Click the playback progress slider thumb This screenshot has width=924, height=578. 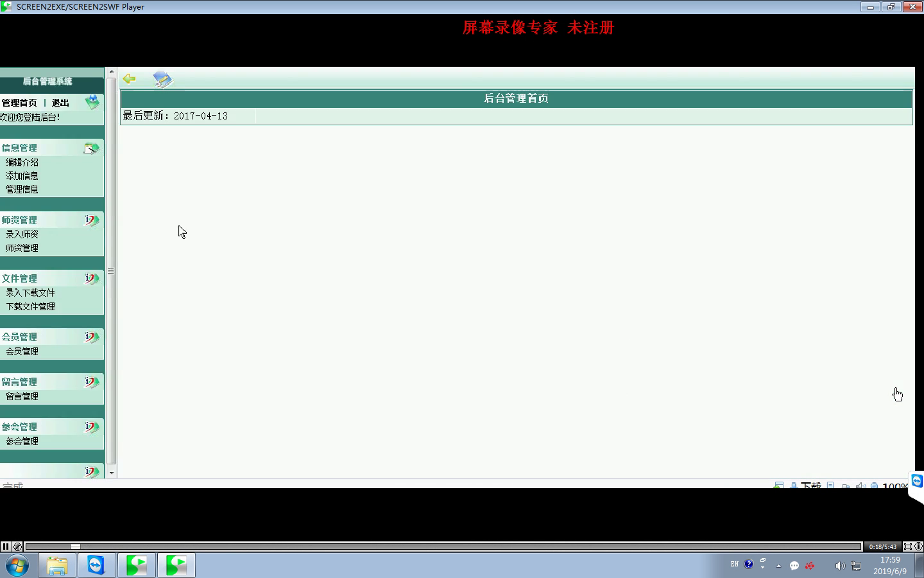(x=75, y=547)
